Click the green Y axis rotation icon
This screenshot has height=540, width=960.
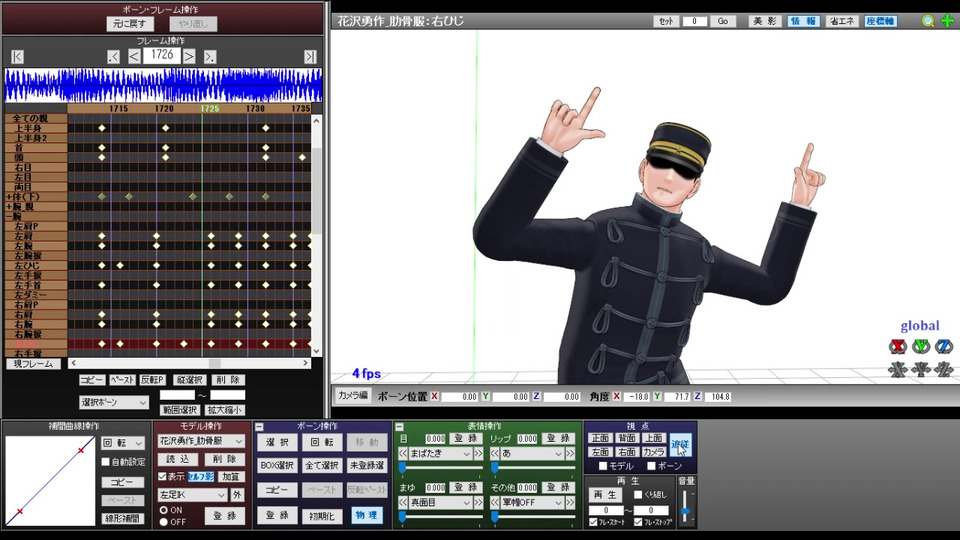(x=920, y=347)
